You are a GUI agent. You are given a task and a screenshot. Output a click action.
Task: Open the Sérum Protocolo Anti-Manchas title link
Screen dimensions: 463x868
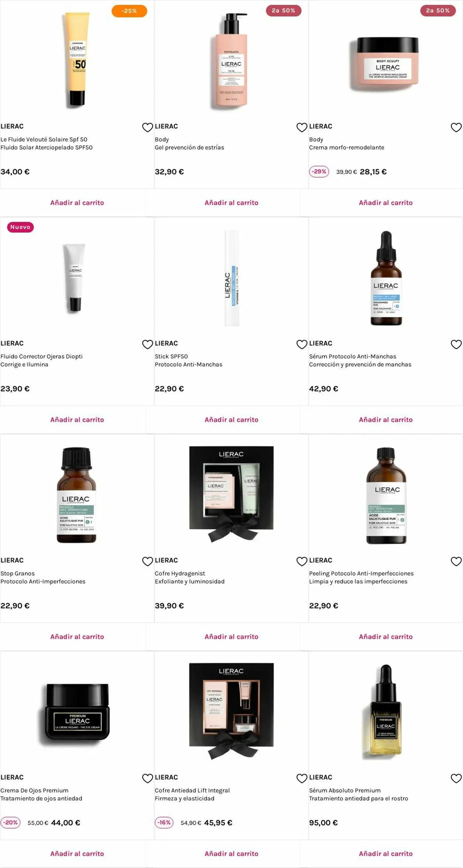(353, 356)
